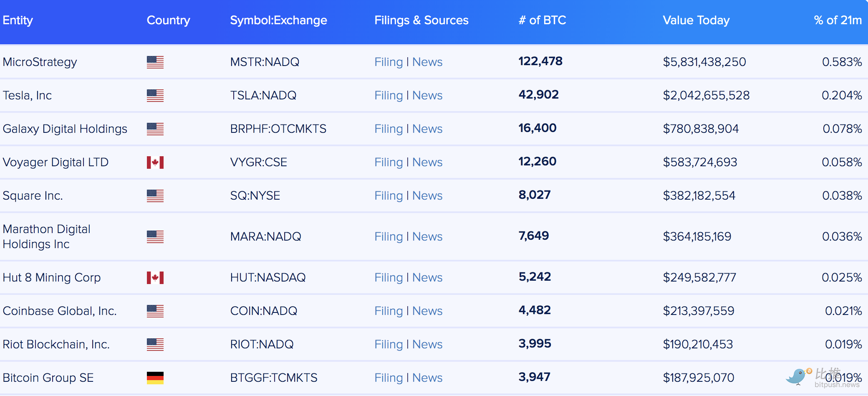868x396 pixels.
Task: Click the BRPHF:OTCMKTS symbol cell
Action: click(x=278, y=129)
